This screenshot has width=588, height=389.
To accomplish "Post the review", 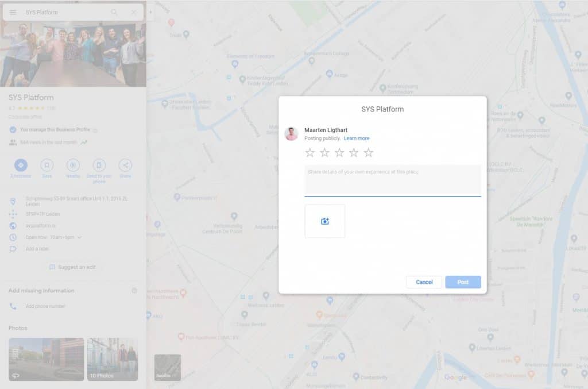I will 463,282.
